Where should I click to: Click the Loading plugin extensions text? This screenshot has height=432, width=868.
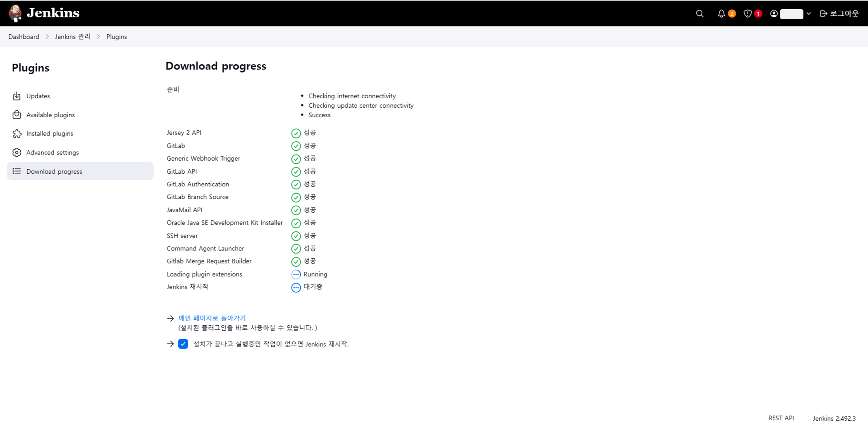click(x=204, y=274)
